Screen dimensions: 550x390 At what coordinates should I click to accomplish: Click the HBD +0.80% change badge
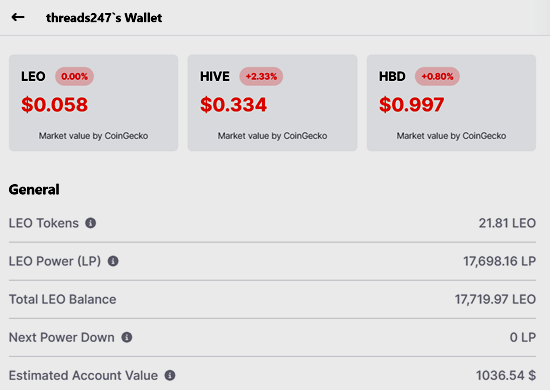pos(437,76)
